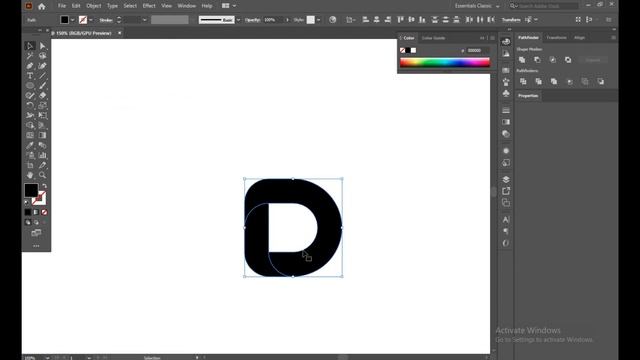The height and width of the screenshot is (360, 640).
Task: Edit toolbar three dots button
Action: coord(36,246)
